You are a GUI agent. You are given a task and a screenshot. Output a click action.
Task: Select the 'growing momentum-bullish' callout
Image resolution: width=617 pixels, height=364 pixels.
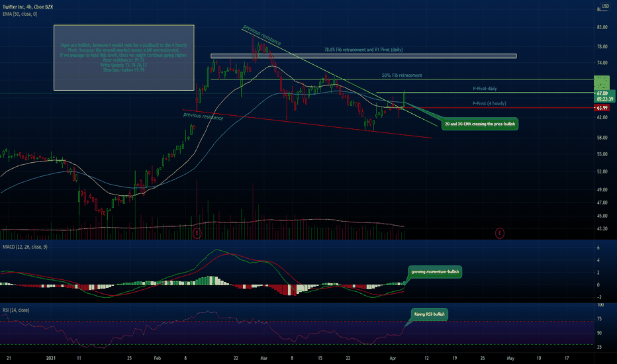coord(435,272)
